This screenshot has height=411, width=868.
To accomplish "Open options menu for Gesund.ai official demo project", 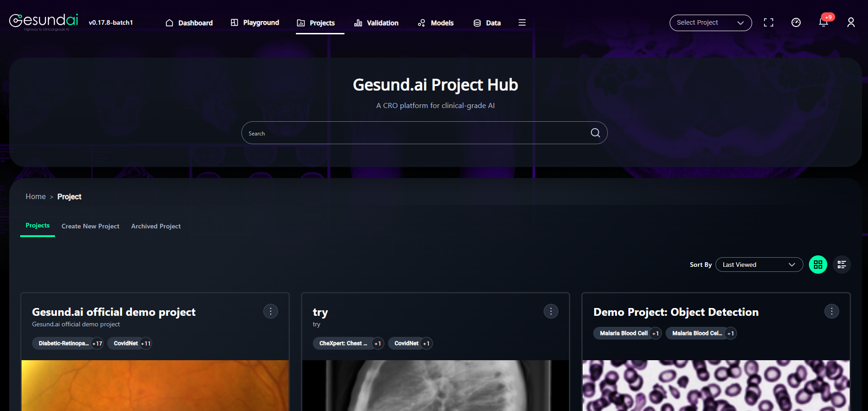I will [x=271, y=311].
